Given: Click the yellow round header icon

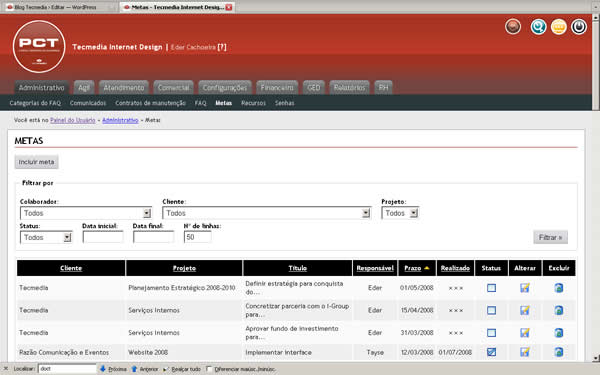Looking at the screenshot, I should click(x=559, y=27).
